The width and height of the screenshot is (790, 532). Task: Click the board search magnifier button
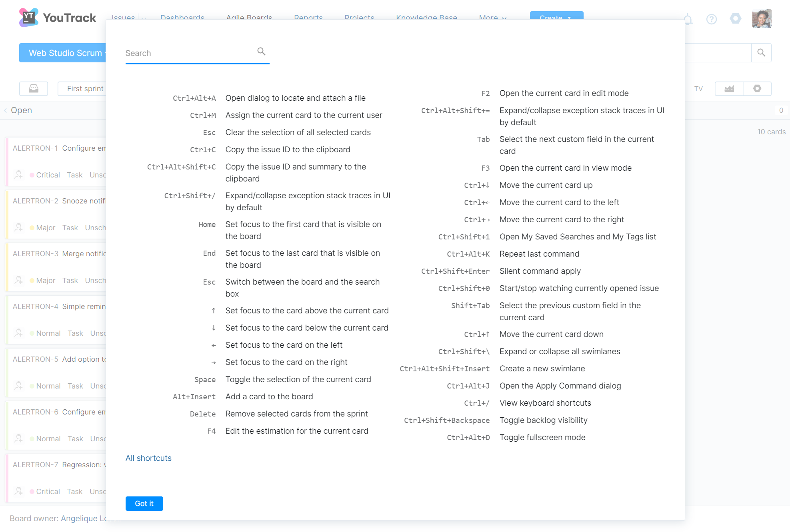761,53
